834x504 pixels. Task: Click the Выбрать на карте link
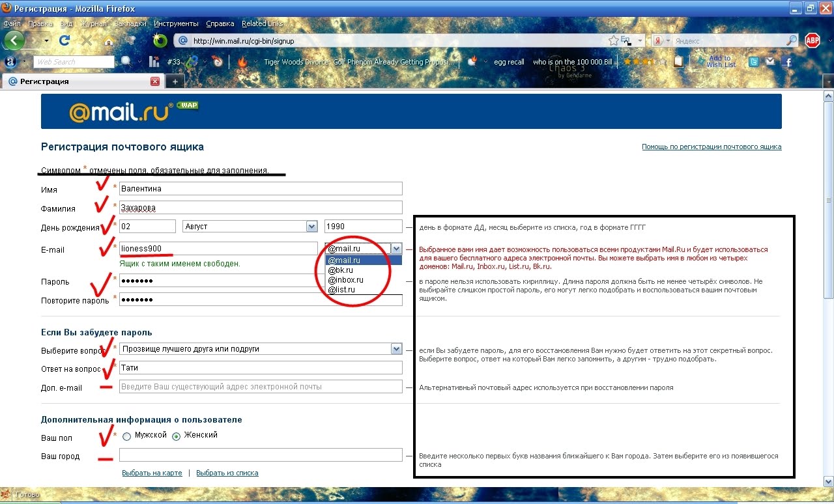(x=152, y=473)
